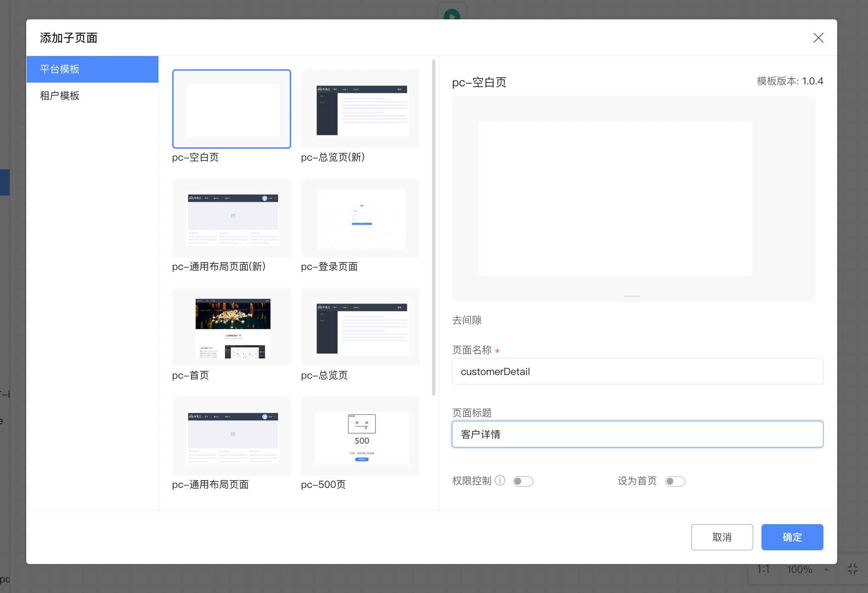Click the 页面名称 input field
The height and width of the screenshot is (593, 868).
tap(637, 371)
